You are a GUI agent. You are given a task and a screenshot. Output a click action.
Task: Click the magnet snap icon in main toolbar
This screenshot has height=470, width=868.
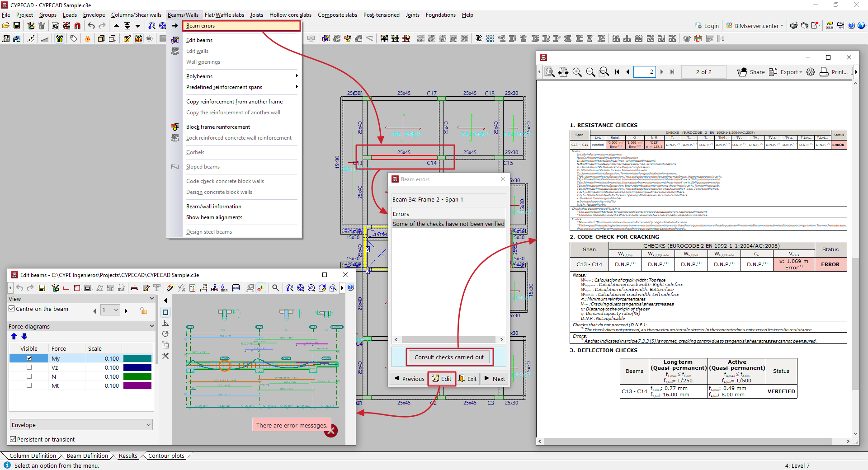coord(77,26)
